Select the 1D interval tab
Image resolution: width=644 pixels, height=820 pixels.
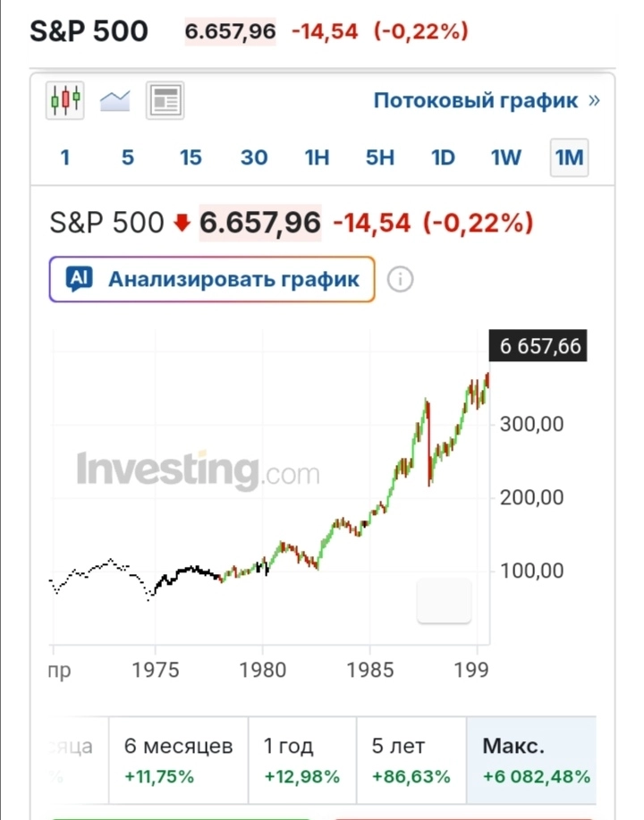tap(442, 157)
